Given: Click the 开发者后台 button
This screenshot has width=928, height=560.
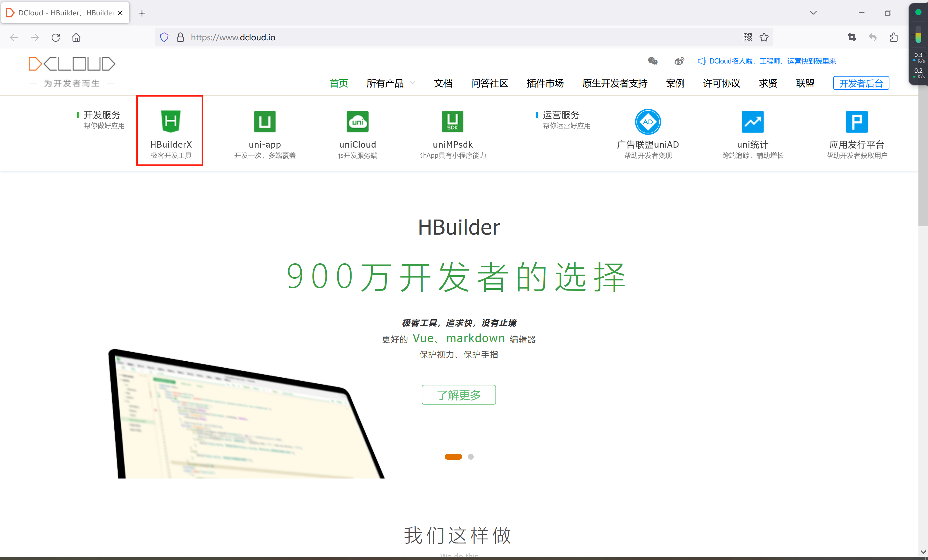Looking at the screenshot, I should coord(861,83).
